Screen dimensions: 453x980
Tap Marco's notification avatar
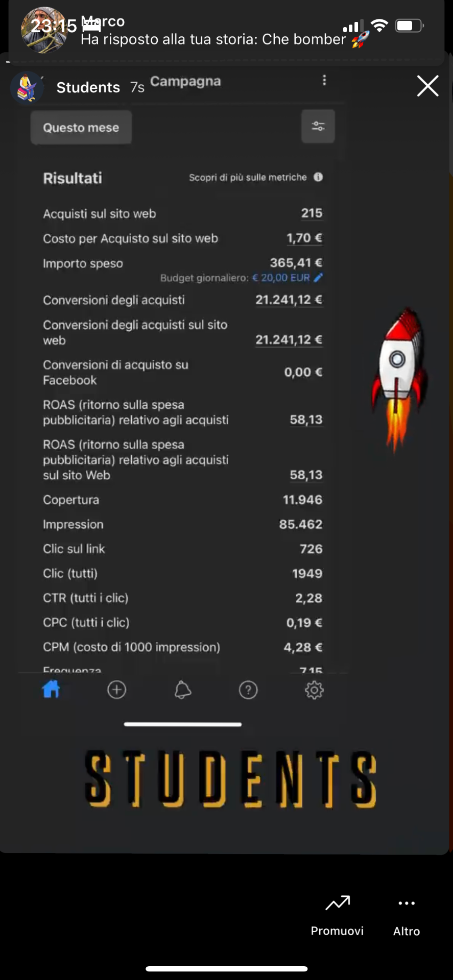point(44,30)
